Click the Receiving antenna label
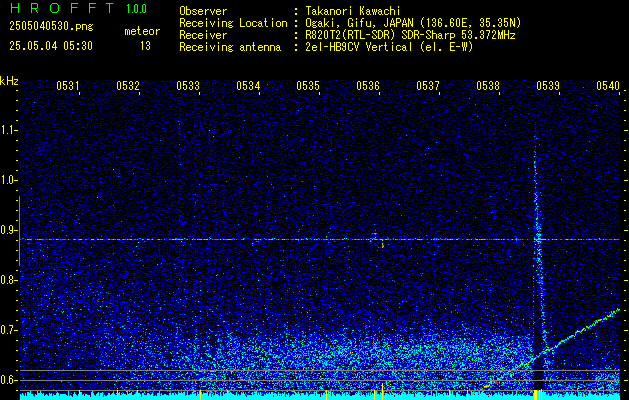Screen dimensions: 629x400 (230, 47)
